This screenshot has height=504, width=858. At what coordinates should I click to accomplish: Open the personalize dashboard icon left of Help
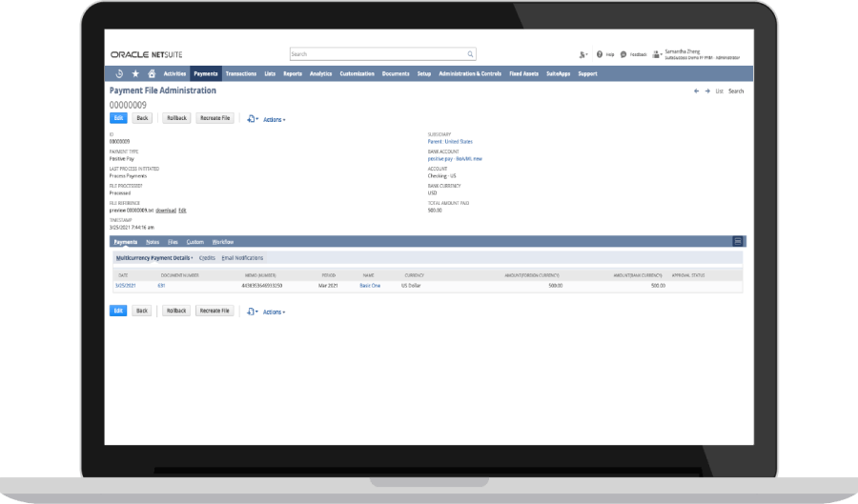tap(583, 54)
